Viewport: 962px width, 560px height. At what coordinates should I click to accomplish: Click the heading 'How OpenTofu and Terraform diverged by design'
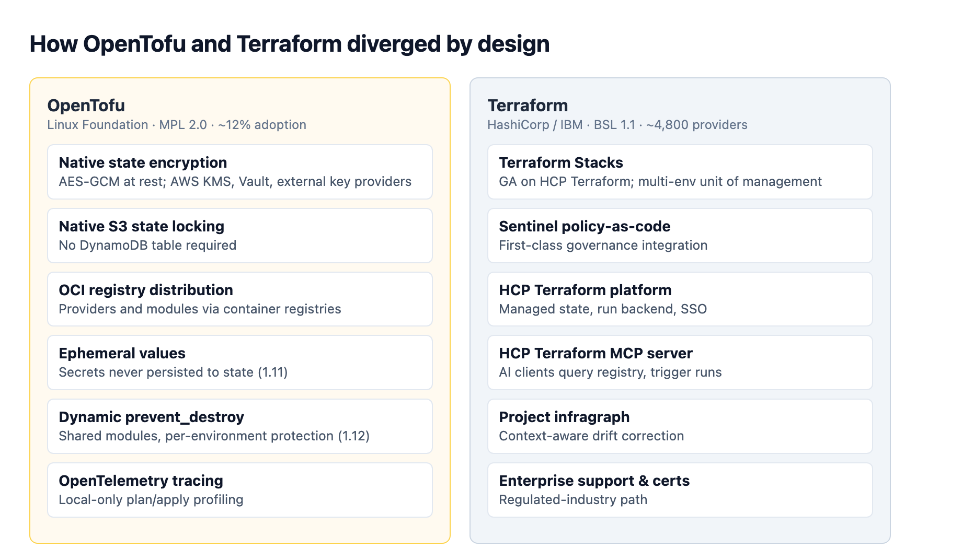pos(290,44)
